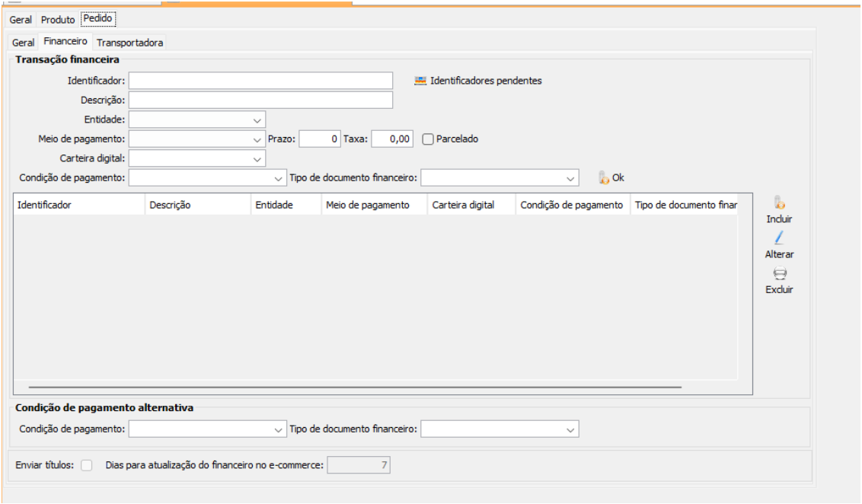Click the Alterar pencil icon

click(x=779, y=238)
